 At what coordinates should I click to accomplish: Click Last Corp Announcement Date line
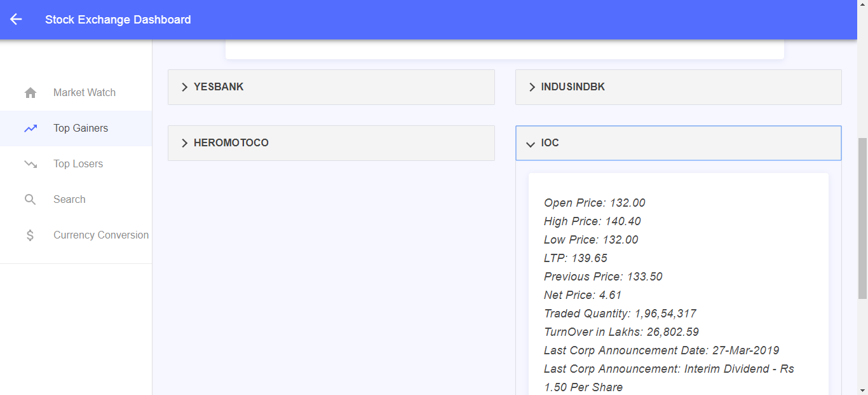pyautogui.click(x=661, y=350)
